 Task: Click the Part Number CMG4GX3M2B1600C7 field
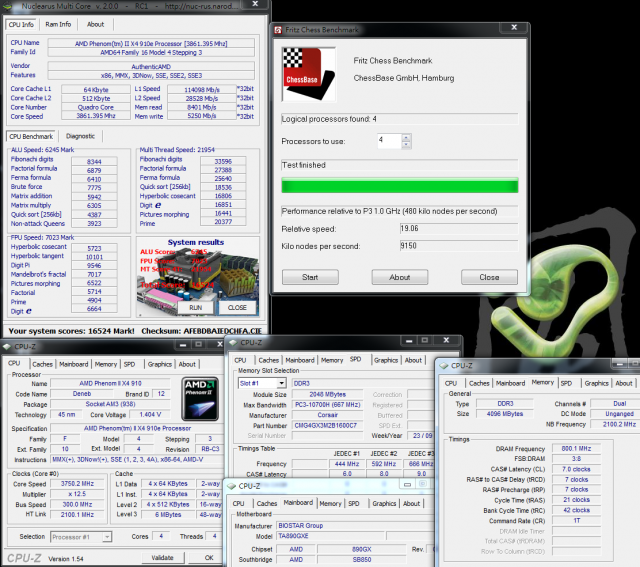click(326, 425)
